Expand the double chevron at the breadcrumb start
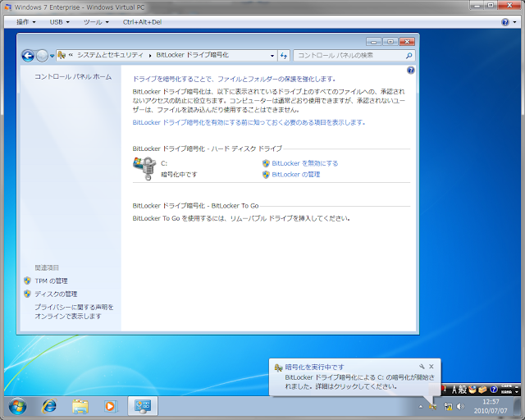The width and height of the screenshot is (525, 420). pyautogui.click(x=71, y=55)
